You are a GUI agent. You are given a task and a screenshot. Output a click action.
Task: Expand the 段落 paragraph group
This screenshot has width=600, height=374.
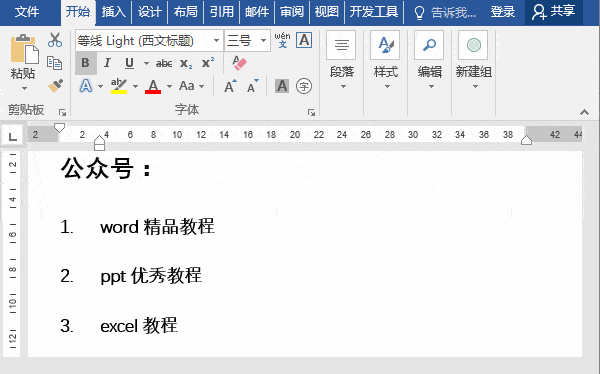coord(342,61)
